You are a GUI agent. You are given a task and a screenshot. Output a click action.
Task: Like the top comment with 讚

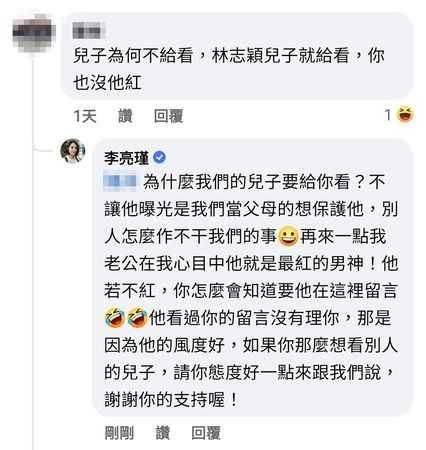click(x=125, y=116)
